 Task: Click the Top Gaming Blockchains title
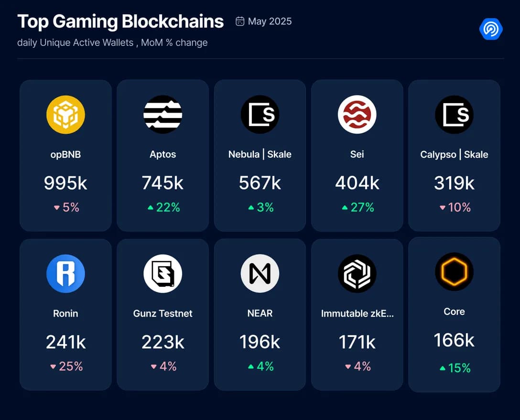120,21
